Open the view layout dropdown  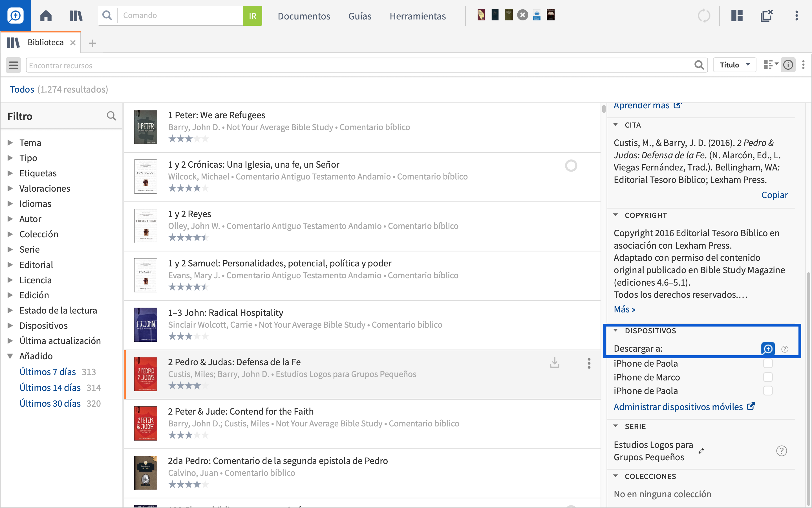coord(771,65)
